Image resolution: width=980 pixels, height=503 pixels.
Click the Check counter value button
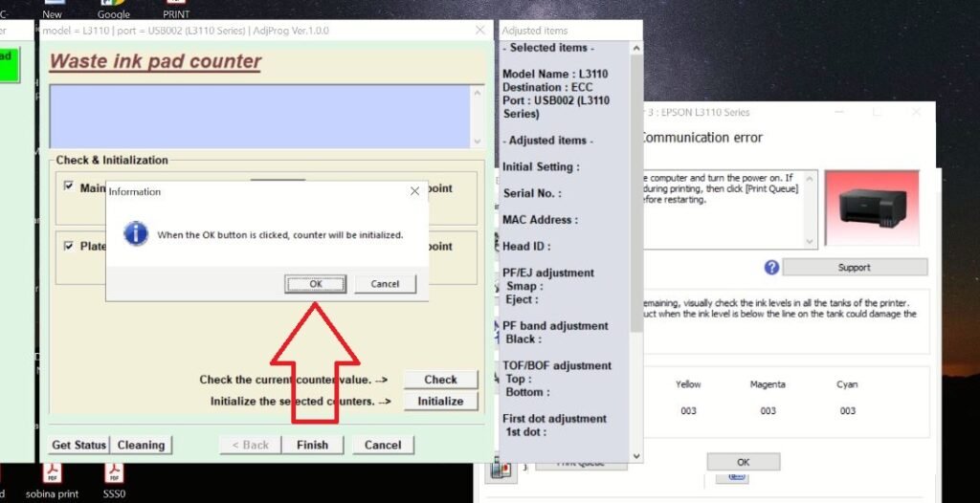tap(440, 380)
